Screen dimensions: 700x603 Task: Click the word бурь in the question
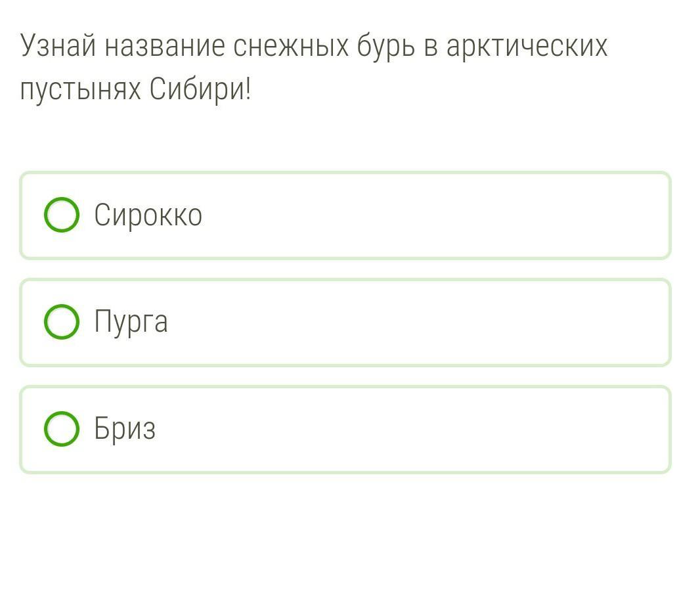click(x=386, y=47)
